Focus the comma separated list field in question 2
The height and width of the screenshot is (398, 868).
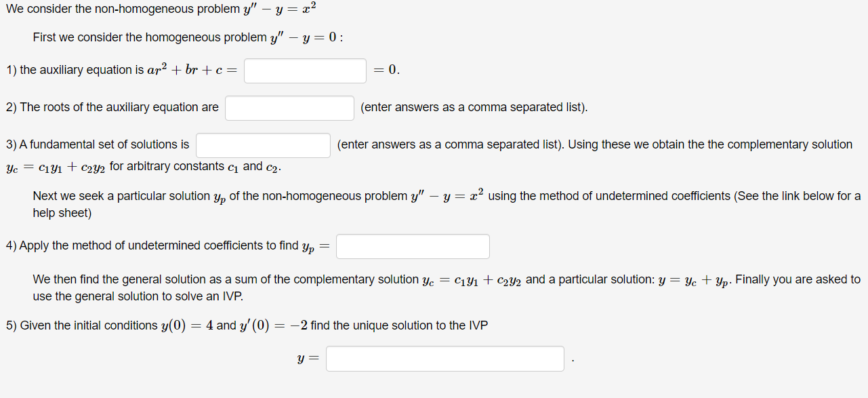[289, 108]
